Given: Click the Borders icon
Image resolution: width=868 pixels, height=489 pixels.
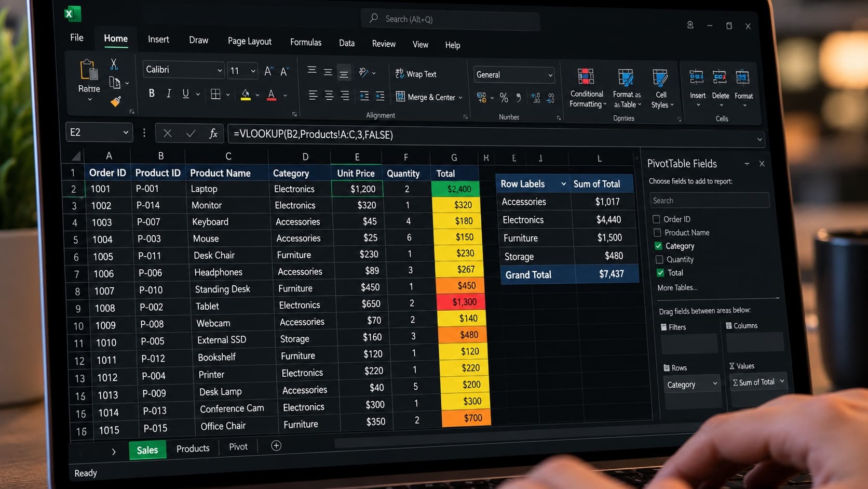Looking at the screenshot, I should point(215,94).
